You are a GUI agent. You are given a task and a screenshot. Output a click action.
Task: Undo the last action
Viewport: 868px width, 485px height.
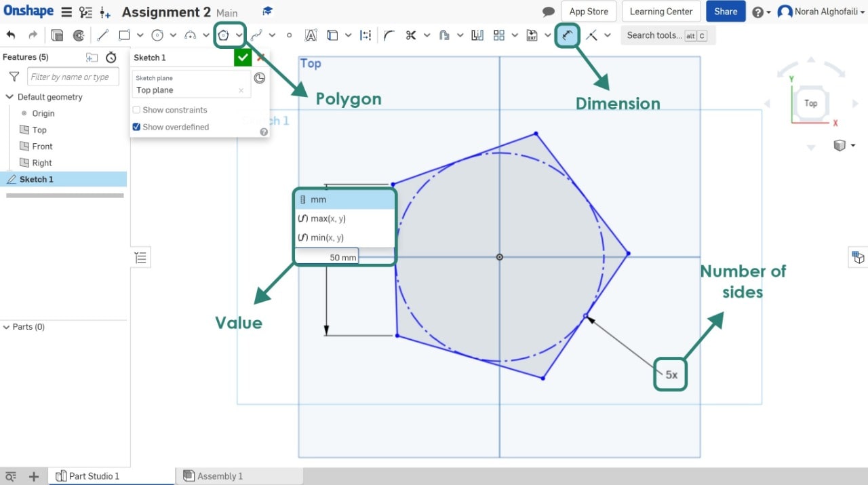click(x=11, y=35)
